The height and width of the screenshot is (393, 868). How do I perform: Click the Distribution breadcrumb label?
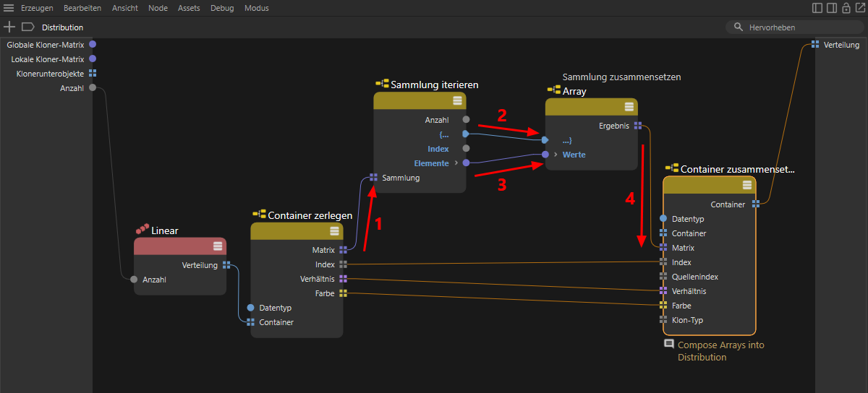click(62, 27)
